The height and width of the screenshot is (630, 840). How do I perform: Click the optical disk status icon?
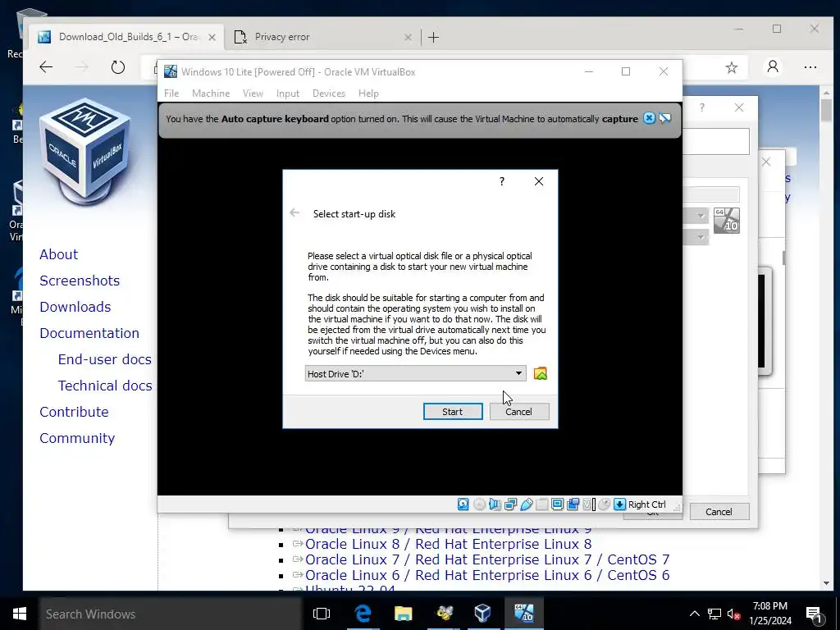point(479,504)
